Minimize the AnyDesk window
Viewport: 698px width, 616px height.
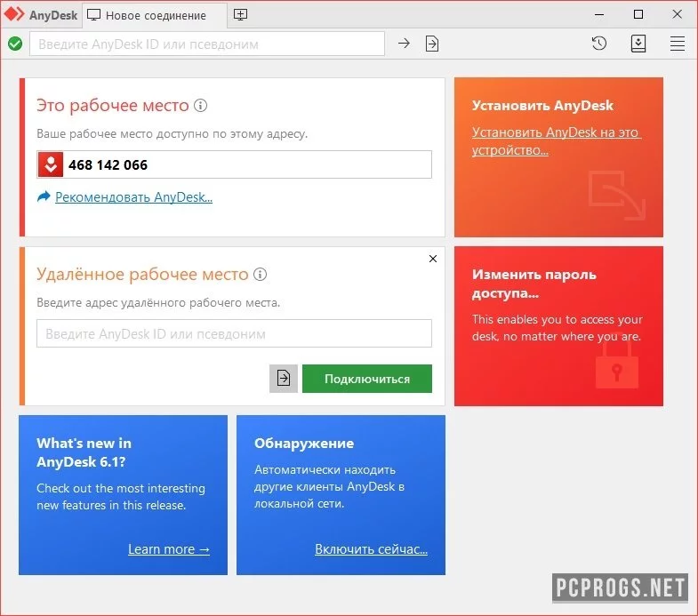point(599,15)
